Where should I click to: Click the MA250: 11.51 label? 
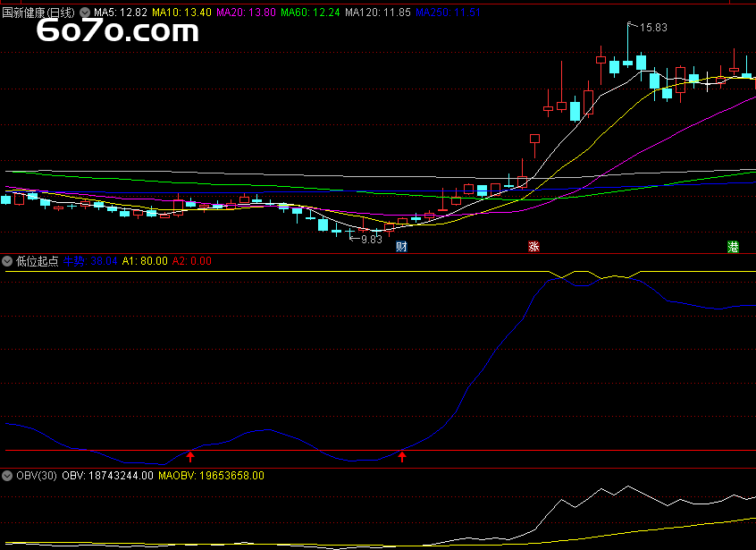(448, 13)
